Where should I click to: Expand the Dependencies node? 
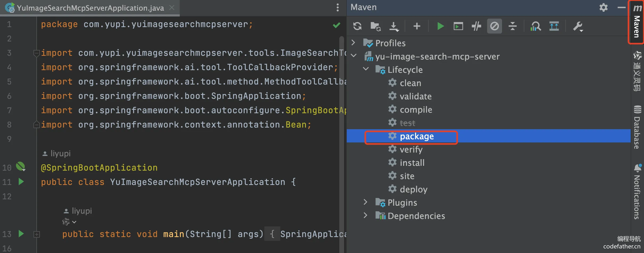point(366,216)
